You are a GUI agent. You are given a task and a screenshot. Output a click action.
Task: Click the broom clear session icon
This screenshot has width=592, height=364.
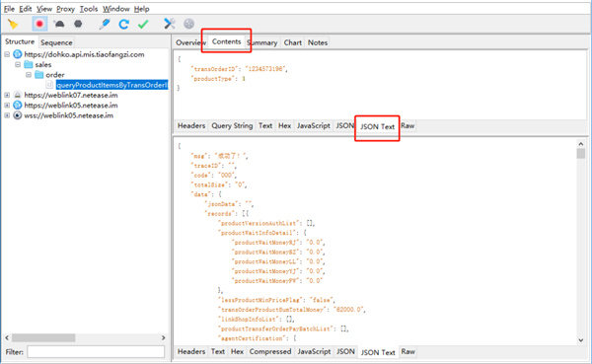13,24
